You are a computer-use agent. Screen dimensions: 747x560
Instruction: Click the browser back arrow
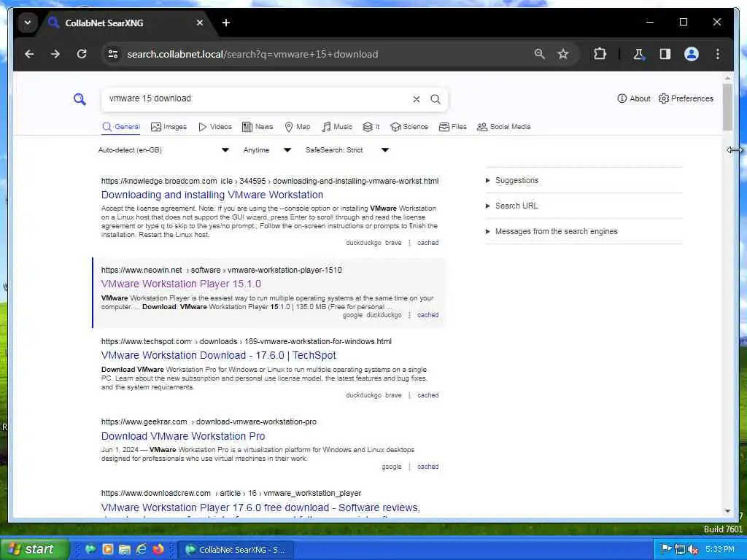(x=29, y=54)
